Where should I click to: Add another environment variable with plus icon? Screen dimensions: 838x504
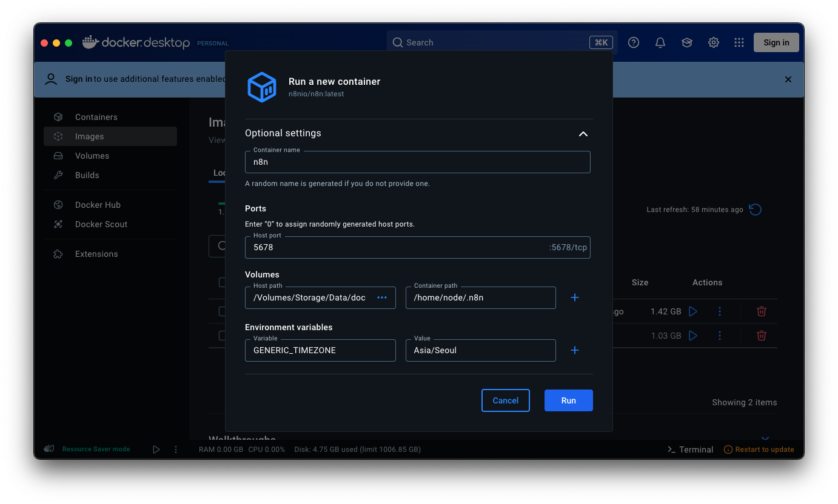click(x=575, y=350)
